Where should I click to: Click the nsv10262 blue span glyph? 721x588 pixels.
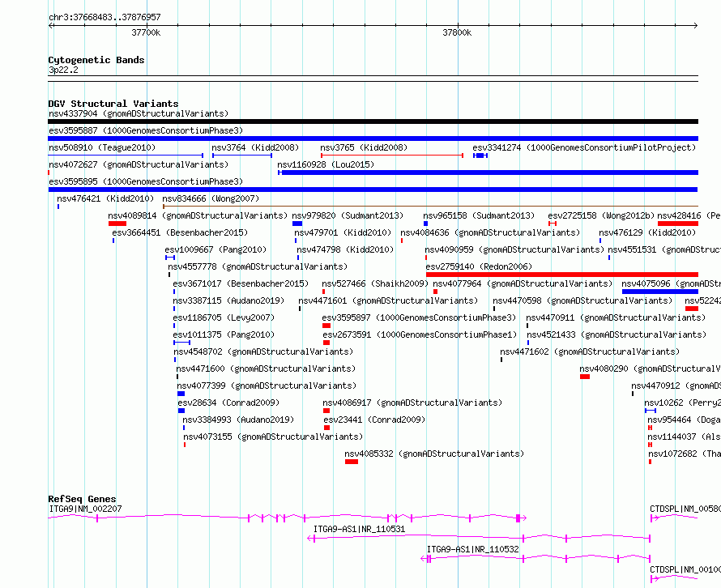[651, 411]
